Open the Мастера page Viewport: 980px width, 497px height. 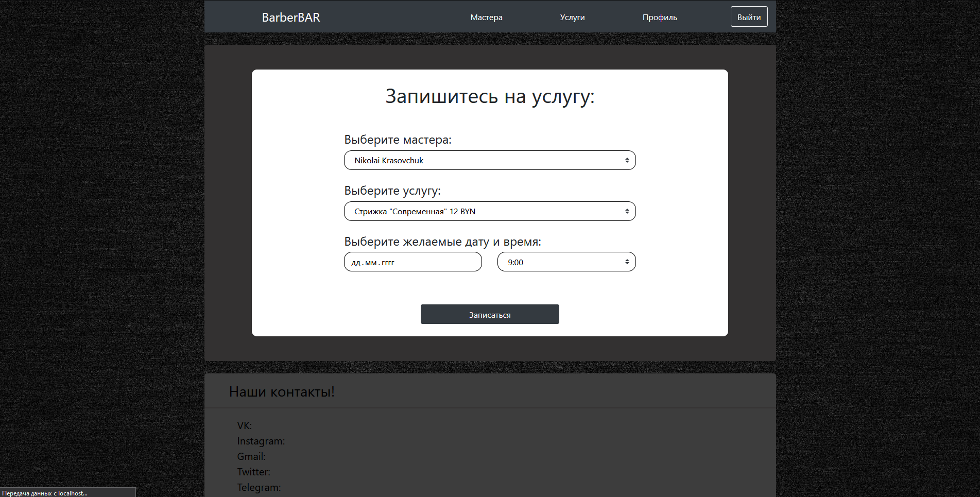pyautogui.click(x=486, y=17)
